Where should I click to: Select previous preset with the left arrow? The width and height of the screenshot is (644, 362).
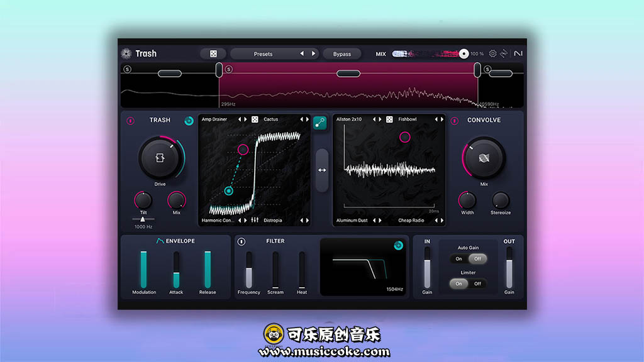pos(302,54)
